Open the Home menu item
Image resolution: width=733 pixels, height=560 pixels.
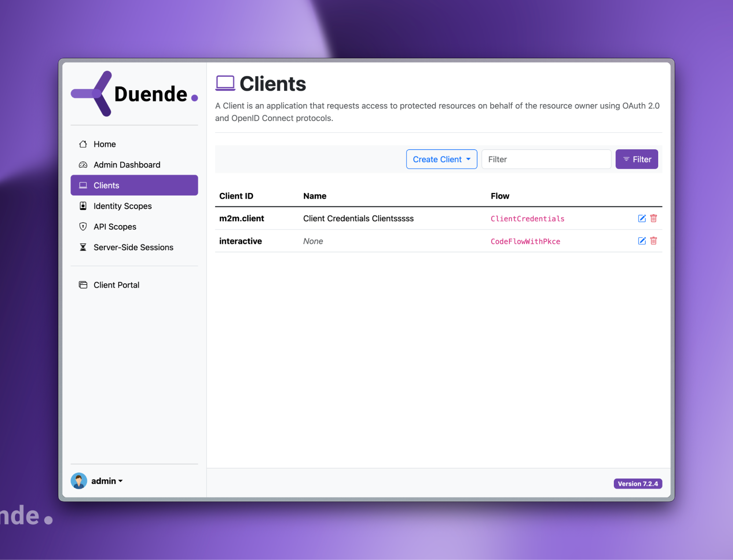(x=134, y=144)
